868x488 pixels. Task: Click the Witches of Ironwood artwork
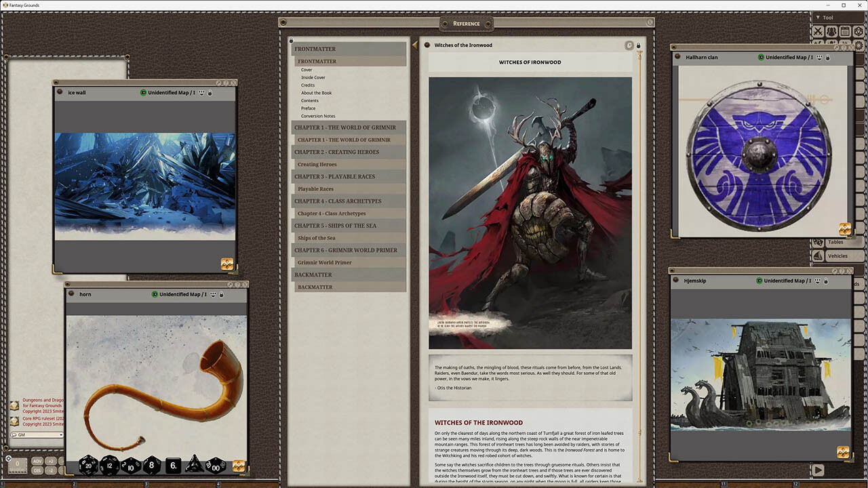530,213
